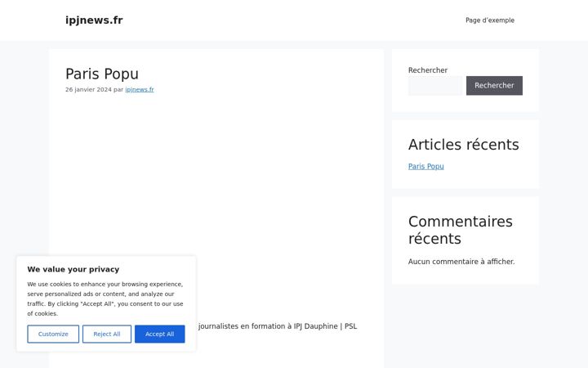This screenshot has width=588, height=368.
Task: Open the Page d'exemple menu item
Action: point(490,20)
